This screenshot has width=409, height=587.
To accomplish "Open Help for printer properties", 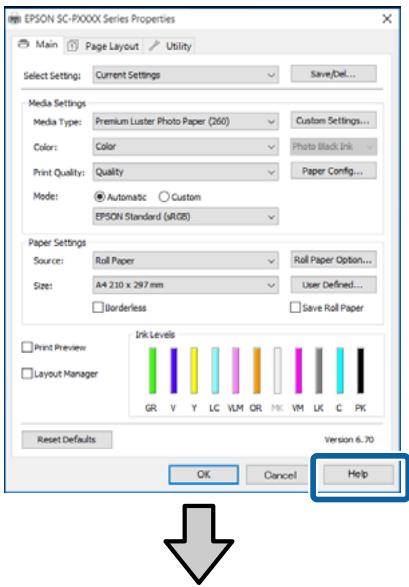I will pos(358,474).
